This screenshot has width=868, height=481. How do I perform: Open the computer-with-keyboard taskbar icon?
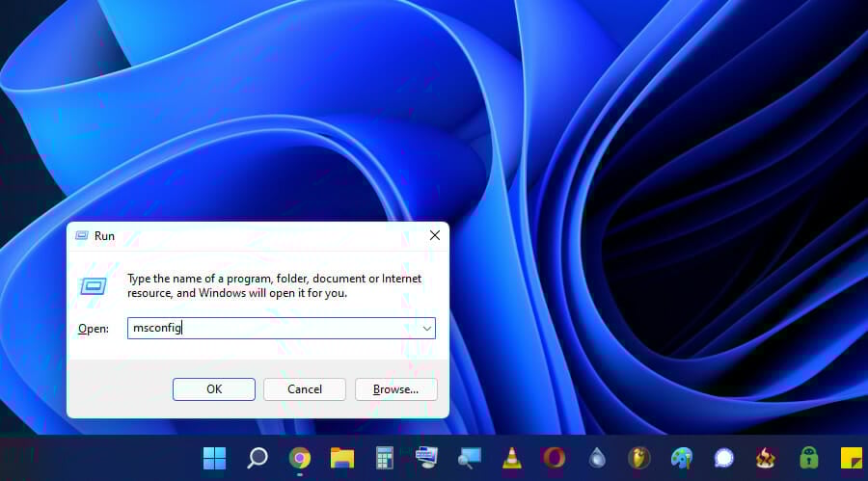click(x=427, y=458)
